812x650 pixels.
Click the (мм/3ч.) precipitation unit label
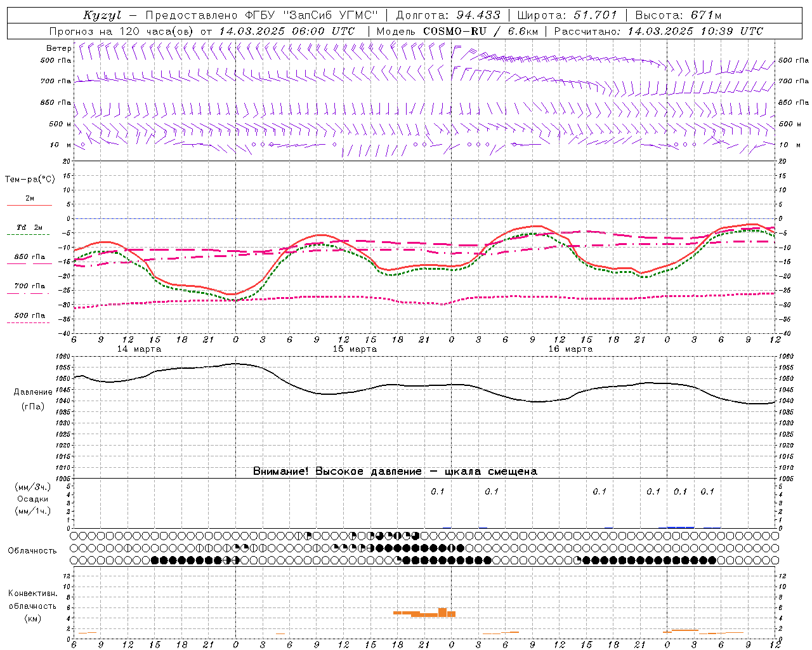tap(32, 487)
